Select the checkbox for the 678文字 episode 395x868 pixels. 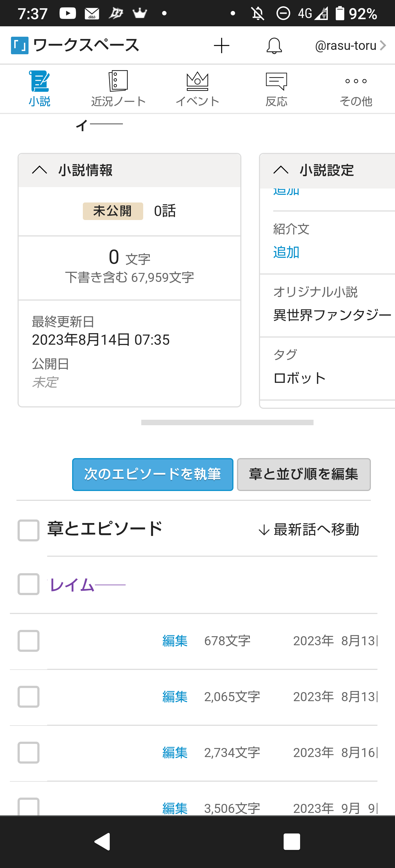[x=29, y=641]
